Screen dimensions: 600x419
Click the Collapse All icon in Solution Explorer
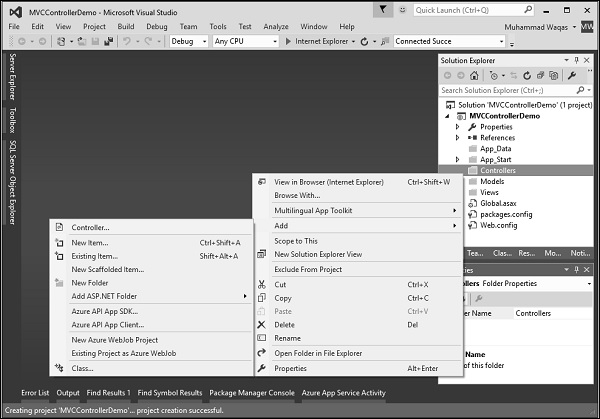click(x=540, y=76)
